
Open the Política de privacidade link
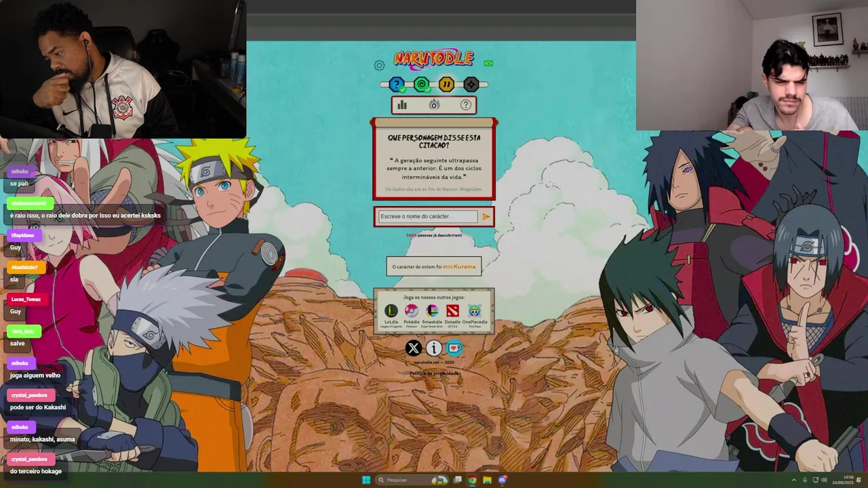pos(434,373)
